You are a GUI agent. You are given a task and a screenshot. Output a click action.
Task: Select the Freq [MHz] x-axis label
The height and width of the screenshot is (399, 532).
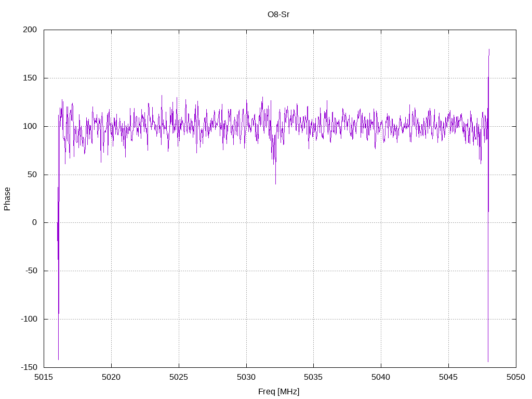coord(278,392)
